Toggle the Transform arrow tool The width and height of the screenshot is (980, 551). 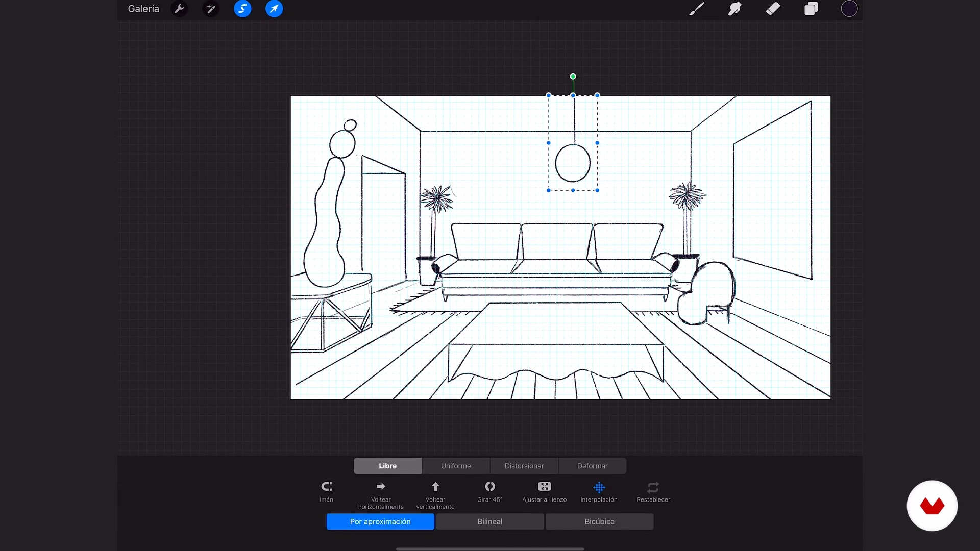(274, 9)
